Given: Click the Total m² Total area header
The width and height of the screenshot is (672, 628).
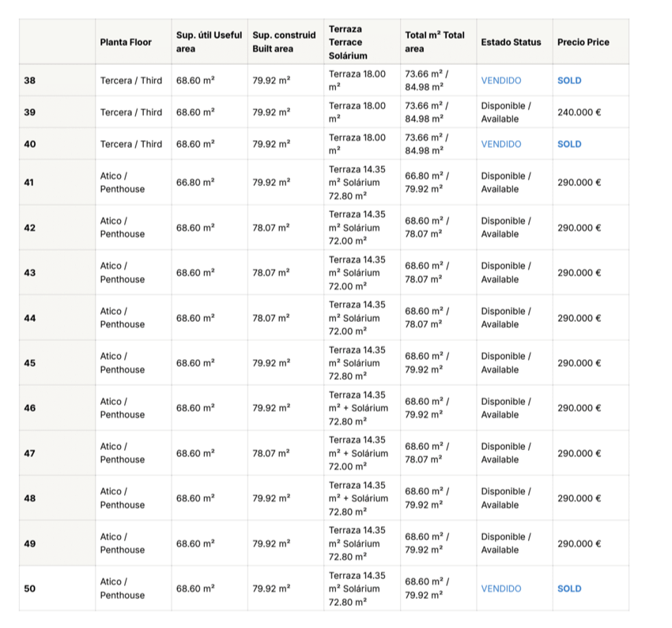Looking at the screenshot, I should (x=435, y=42).
